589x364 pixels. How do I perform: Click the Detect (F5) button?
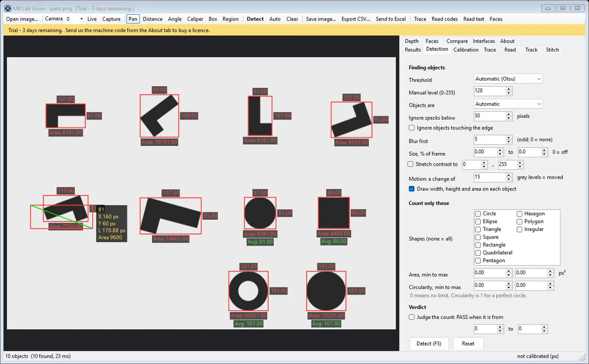pyautogui.click(x=429, y=344)
